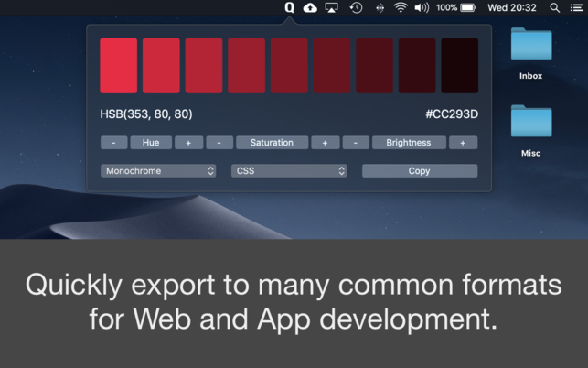
Task: Open Time Machine menu bar icon
Action: point(356,7)
